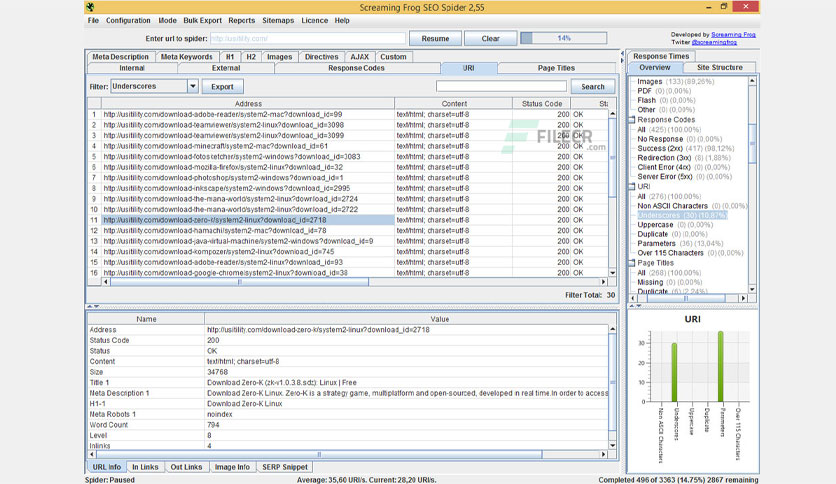
Task: Switch to the Site Structure tab
Action: coord(720,68)
